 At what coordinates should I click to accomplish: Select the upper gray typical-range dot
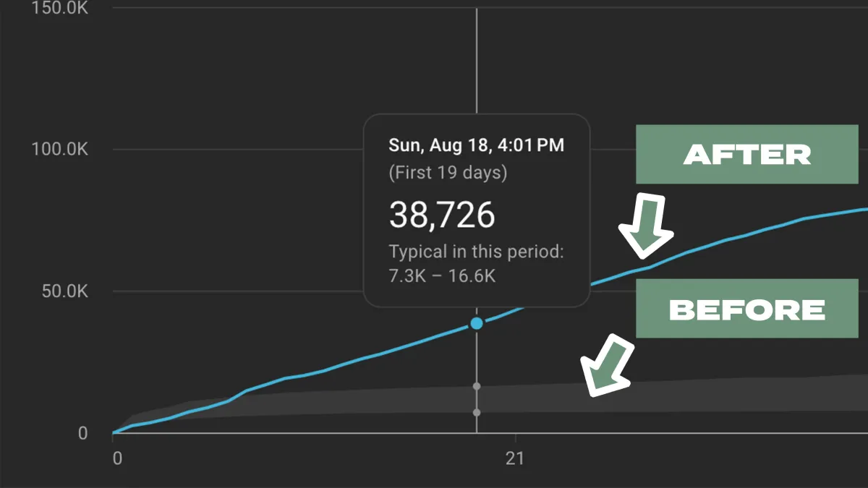click(x=476, y=386)
